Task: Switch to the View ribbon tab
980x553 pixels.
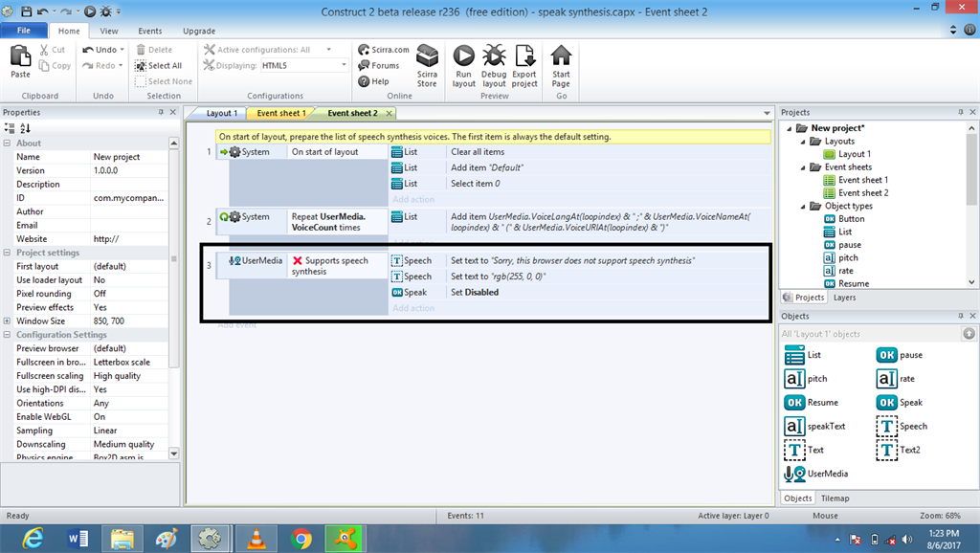Action: tap(109, 31)
